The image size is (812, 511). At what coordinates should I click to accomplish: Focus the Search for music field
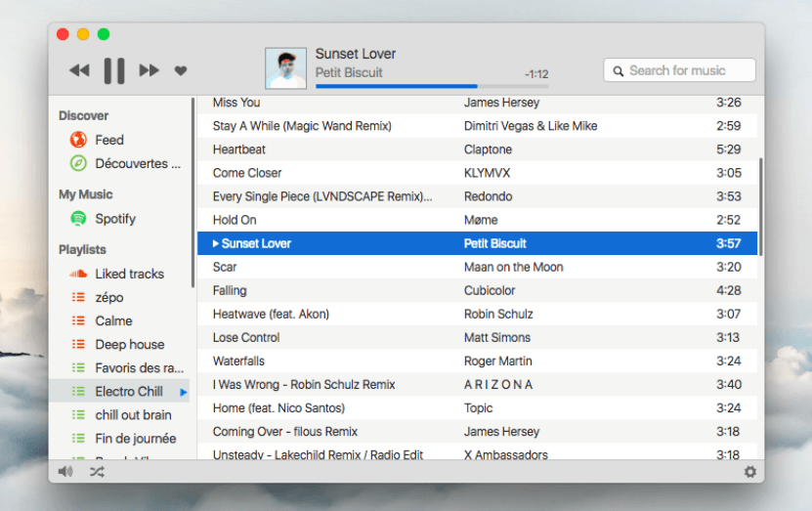tap(680, 70)
